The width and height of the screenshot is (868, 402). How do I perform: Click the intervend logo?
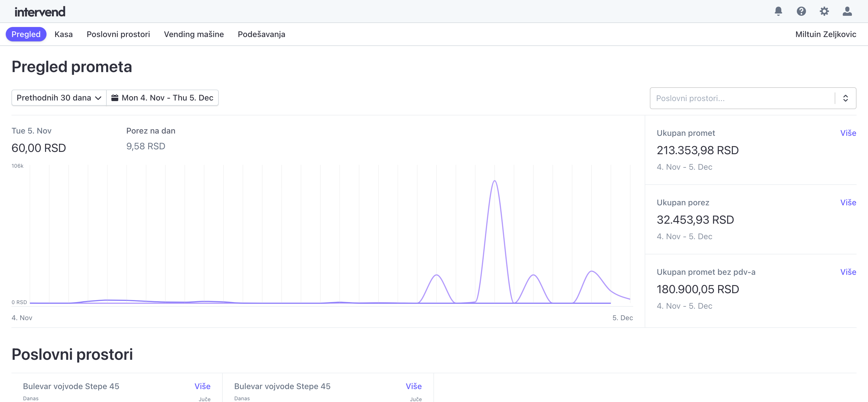pos(40,12)
